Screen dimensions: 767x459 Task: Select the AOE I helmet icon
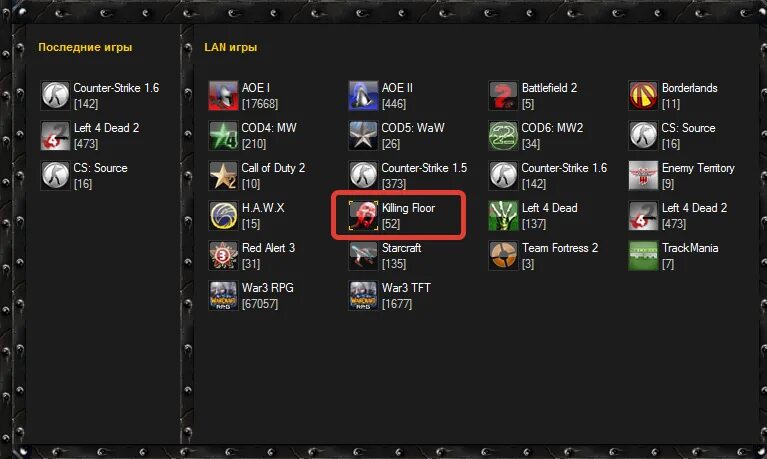coord(223,95)
